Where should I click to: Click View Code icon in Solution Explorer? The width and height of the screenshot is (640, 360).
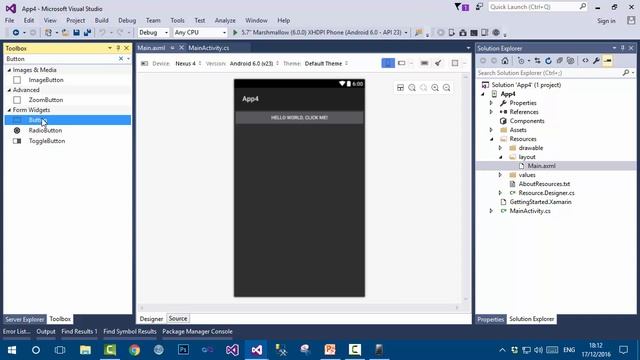tap(585, 61)
